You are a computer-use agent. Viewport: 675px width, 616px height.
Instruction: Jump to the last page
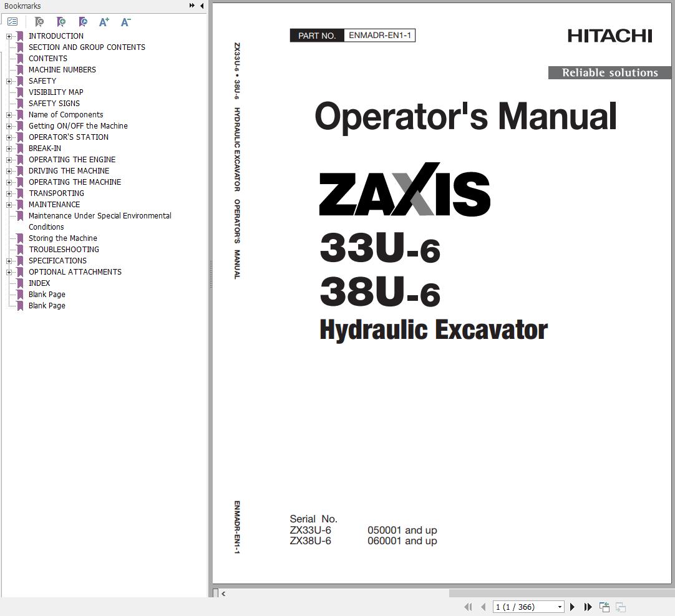point(588,607)
